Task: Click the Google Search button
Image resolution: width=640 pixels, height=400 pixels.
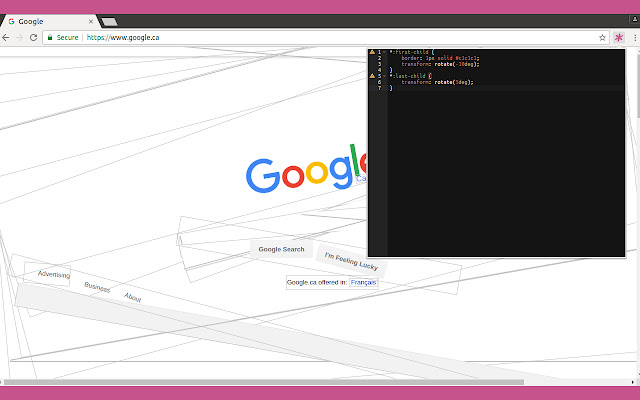Action: [281, 249]
